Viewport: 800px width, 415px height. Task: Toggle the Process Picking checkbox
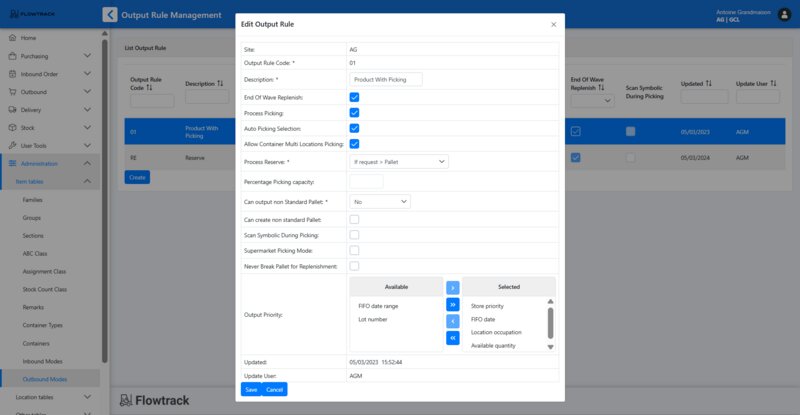(354, 113)
